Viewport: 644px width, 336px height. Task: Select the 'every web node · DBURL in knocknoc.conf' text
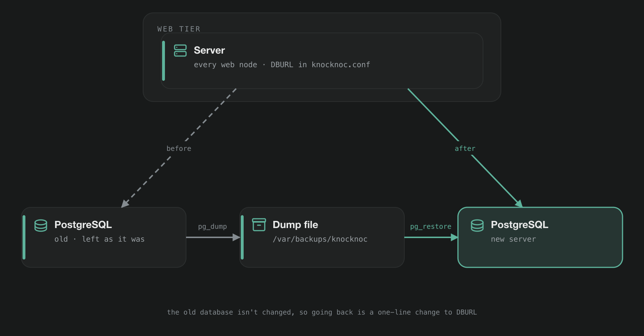282,65
